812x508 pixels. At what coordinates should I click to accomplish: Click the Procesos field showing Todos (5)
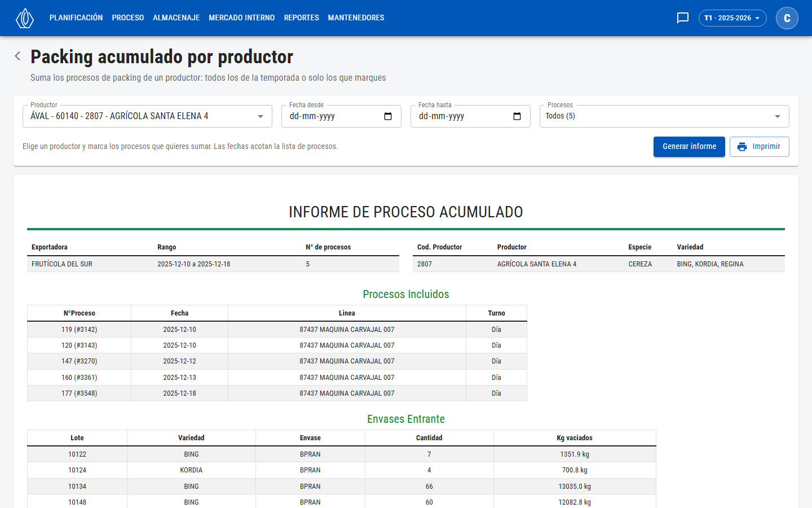point(664,116)
